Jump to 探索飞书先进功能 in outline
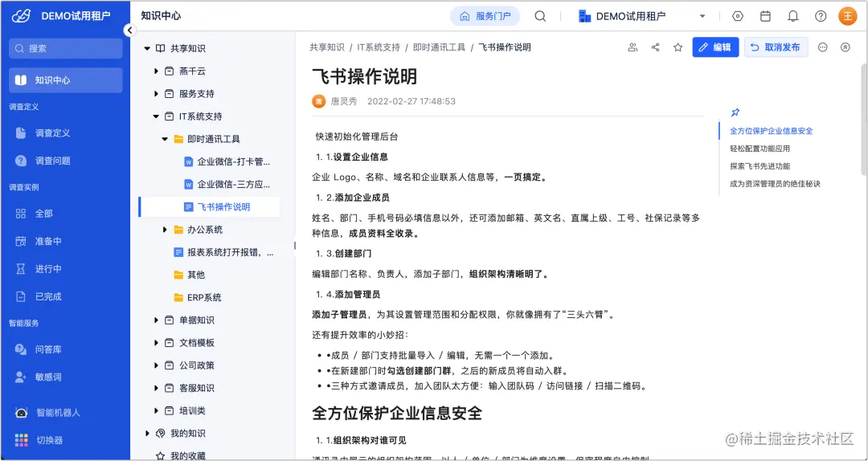The image size is (868, 461). 759,166
